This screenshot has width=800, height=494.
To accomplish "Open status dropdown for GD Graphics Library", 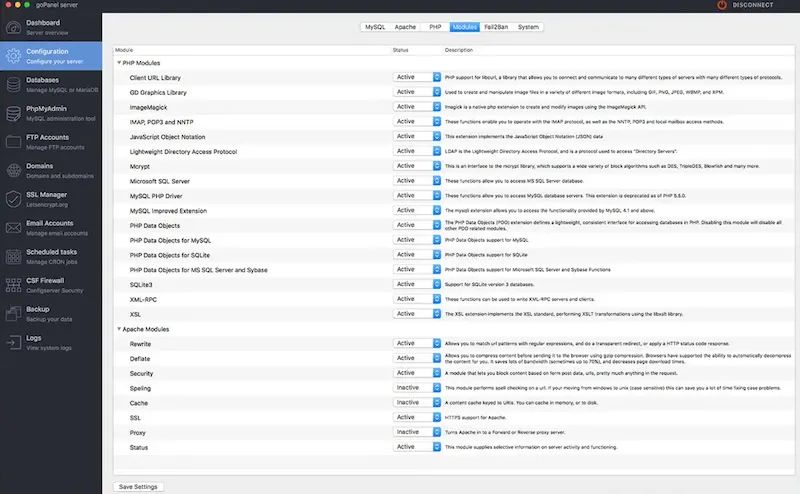I will 417,92.
